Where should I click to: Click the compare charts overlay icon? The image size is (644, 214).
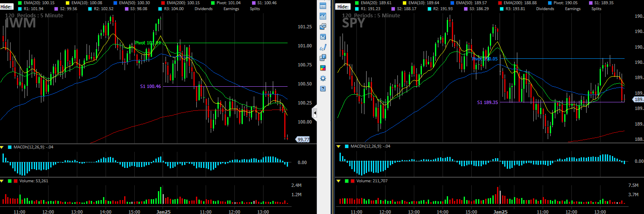point(323,26)
